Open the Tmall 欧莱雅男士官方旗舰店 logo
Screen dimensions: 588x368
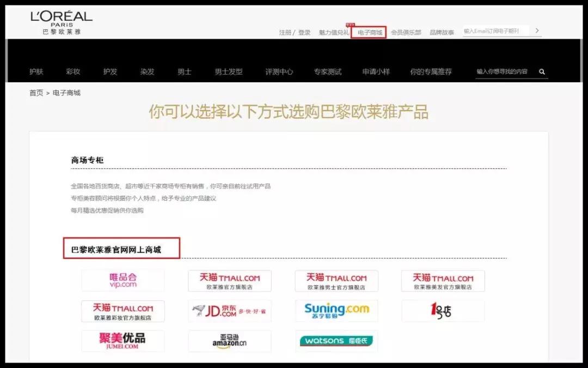coord(336,280)
